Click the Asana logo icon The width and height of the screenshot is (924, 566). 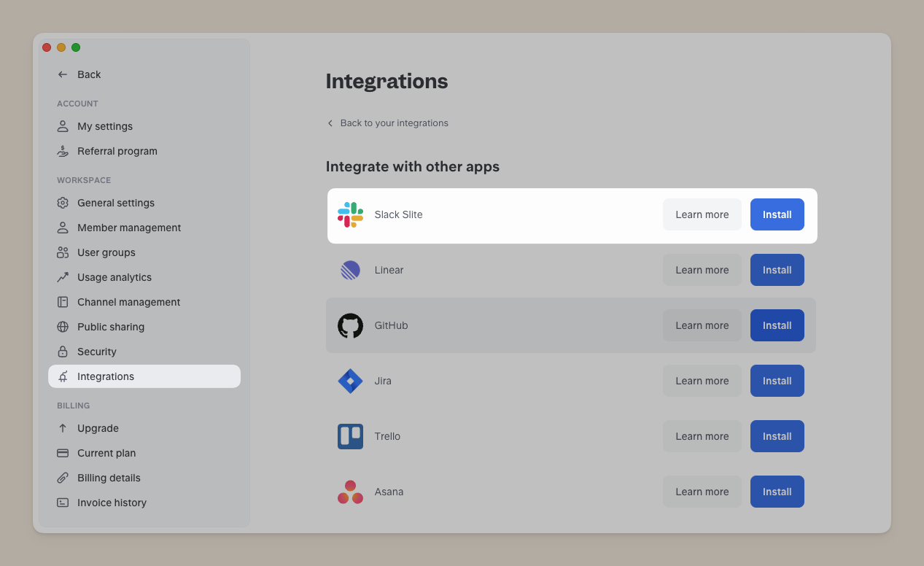350,492
